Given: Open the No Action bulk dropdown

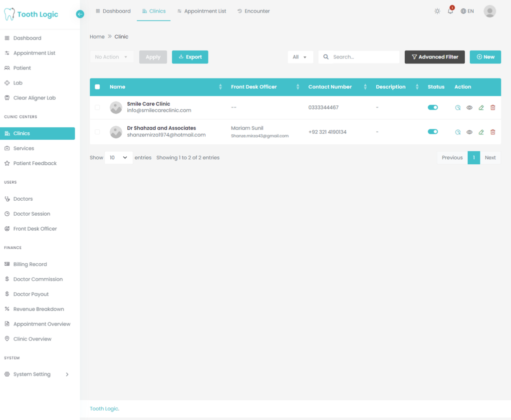Looking at the screenshot, I should 112,57.
